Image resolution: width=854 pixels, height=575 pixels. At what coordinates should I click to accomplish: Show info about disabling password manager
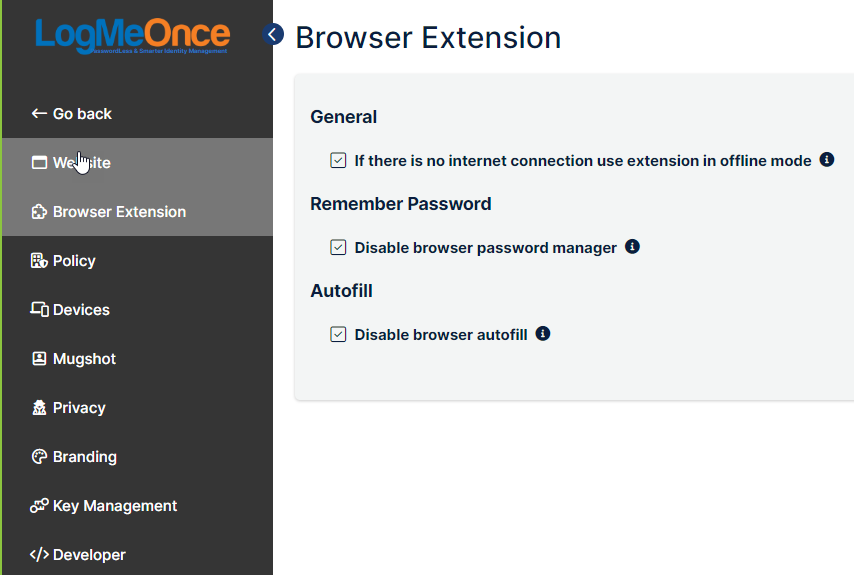[x=632, y=247]
